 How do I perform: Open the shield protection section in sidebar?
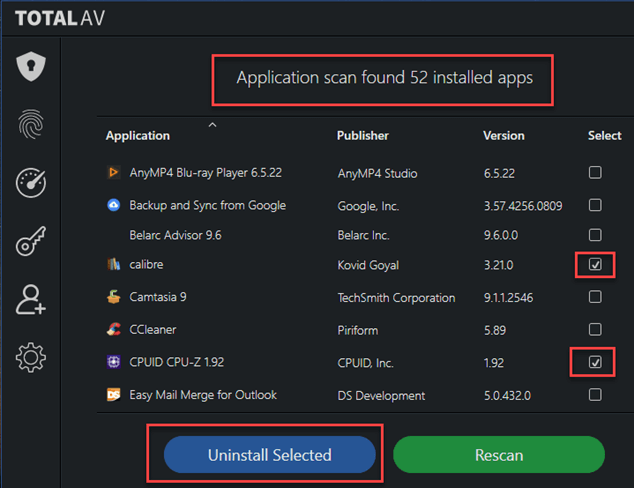[x=31, y=66]
